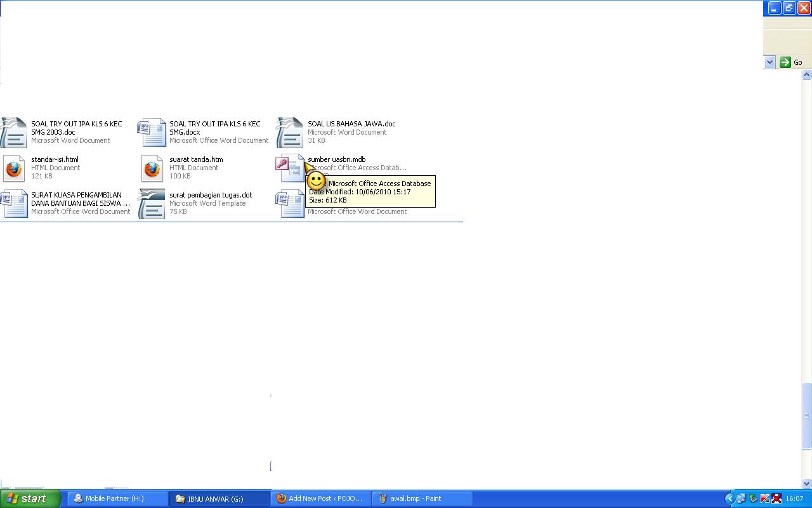Select the sumber uasbn.mdb Access database icon

tap(290, 168)
